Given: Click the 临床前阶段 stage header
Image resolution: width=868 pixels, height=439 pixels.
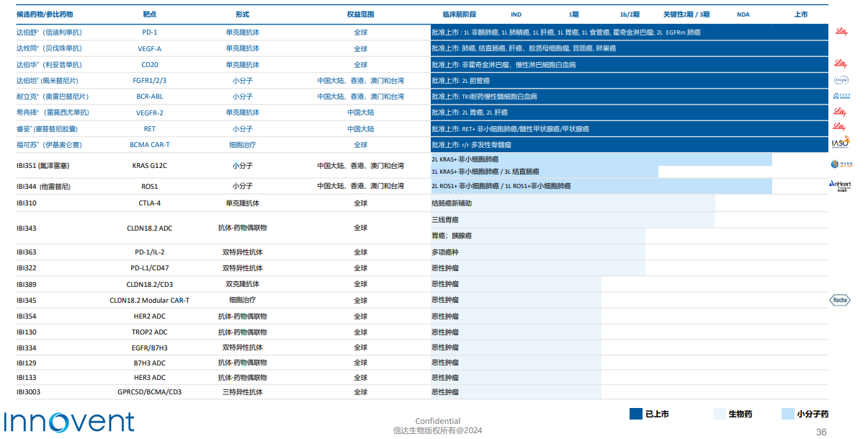Looking at the screenshot, I should pyautogui.click(x=459, y=14).
